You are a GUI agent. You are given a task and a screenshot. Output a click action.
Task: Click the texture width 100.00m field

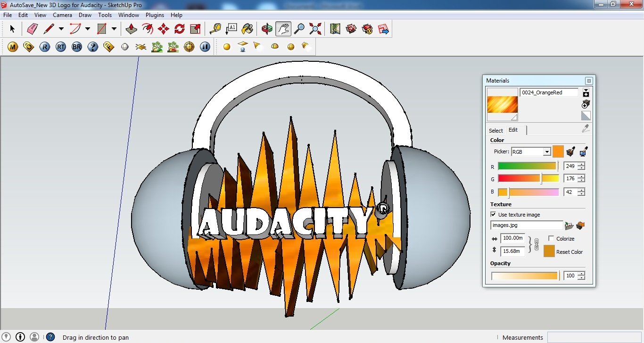click(x=512, y=238)
